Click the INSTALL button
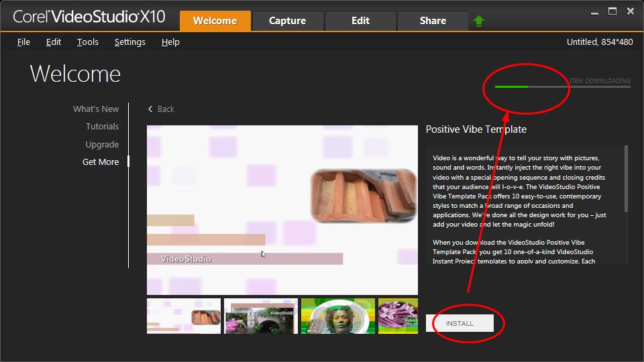 [x=460, y=323]
